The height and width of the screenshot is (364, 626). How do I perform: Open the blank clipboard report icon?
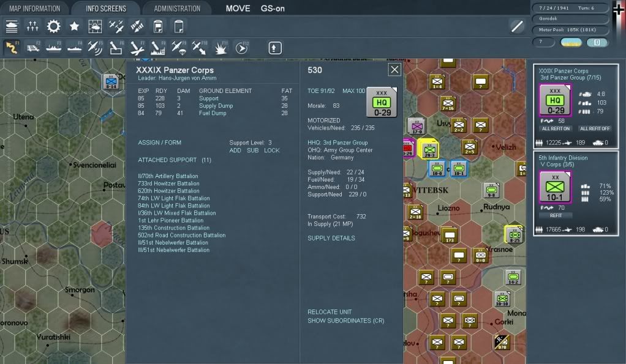click(x=178, y=26)
